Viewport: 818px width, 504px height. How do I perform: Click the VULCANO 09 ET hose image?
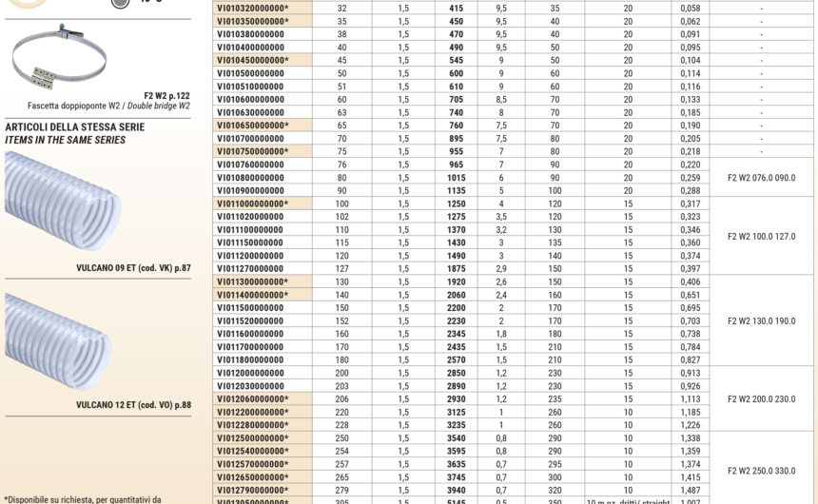(x=63, y=202)
